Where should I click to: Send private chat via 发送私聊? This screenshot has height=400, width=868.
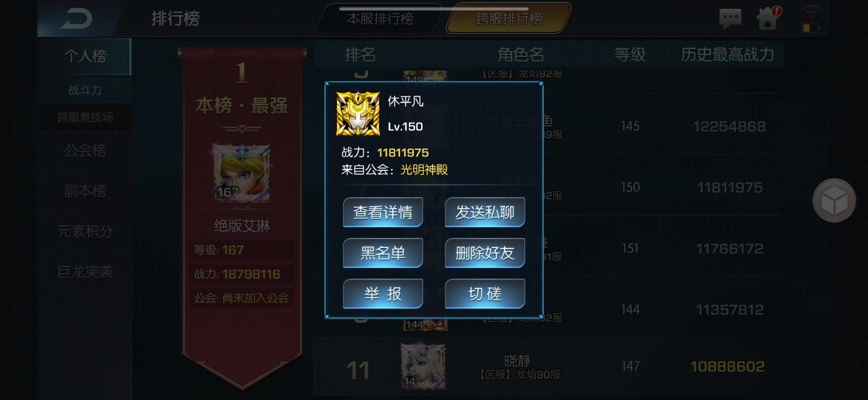point(485,212)
